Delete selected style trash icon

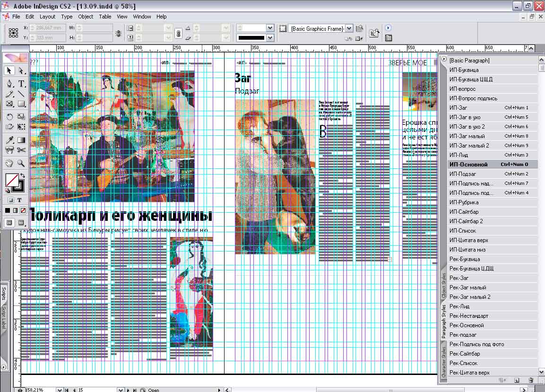(x=531, y=381)
